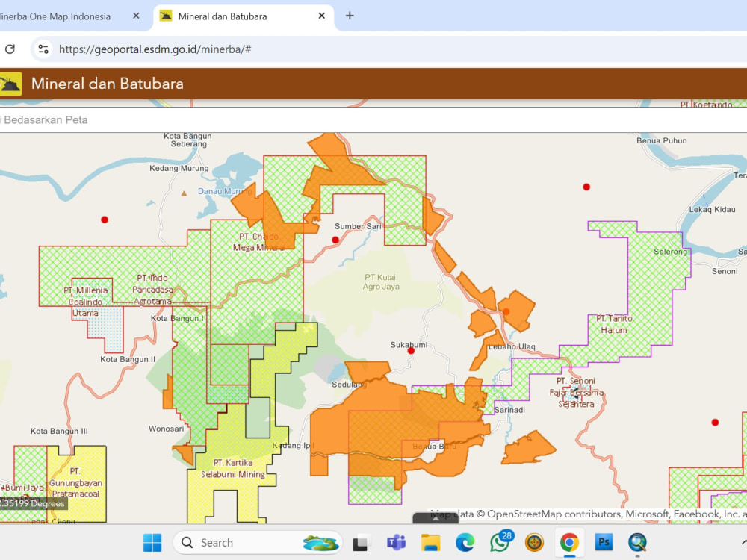Click the Bedasarkan Peta search field
This screenshot has height=560, width=747.
373,120
